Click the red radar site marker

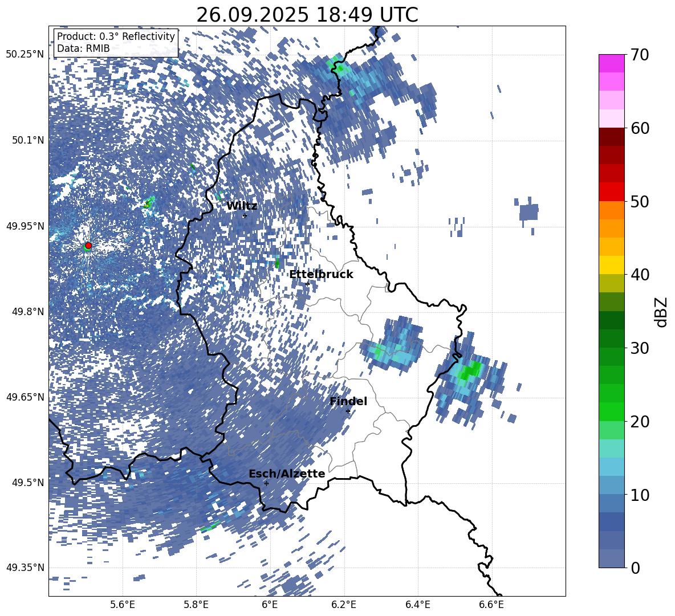point(88,245)
